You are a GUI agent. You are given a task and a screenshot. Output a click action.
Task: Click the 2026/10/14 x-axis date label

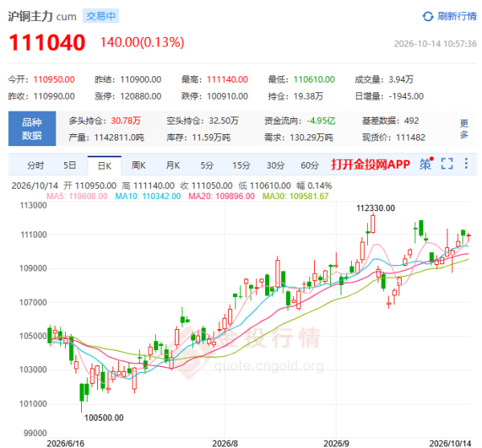[x=450, y=443]
